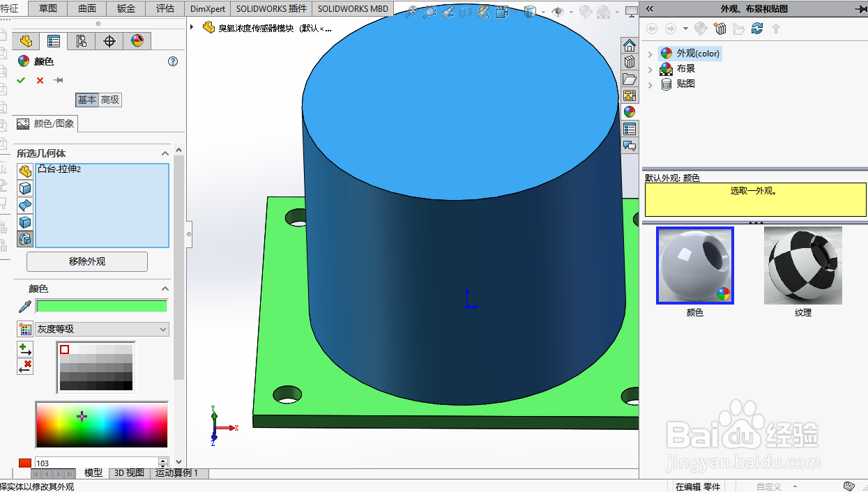The height and width of the screenshot is (492, 868).
Task: Open the File Explorer task pane tab
Action: pos(630,79)
